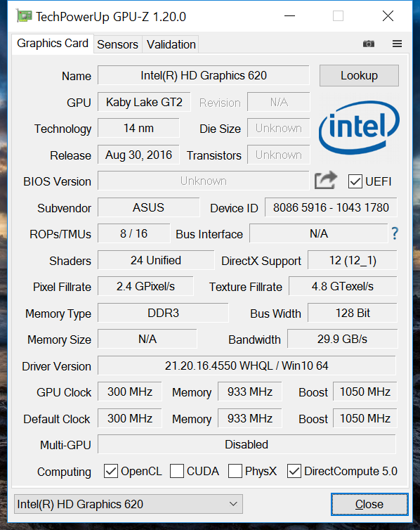Take a screenshot with the camera icon
The width and height of the screenshot is (420, 530).
point(368,44)
